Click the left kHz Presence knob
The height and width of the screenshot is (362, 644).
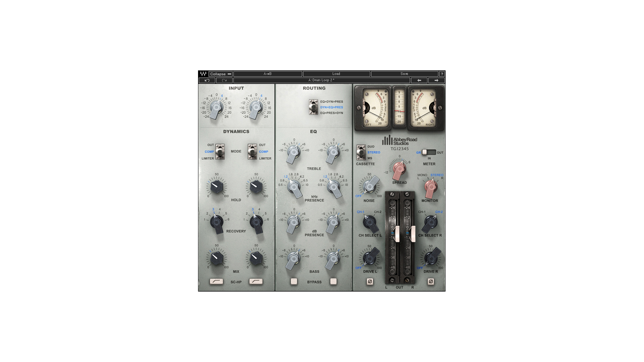294,187
